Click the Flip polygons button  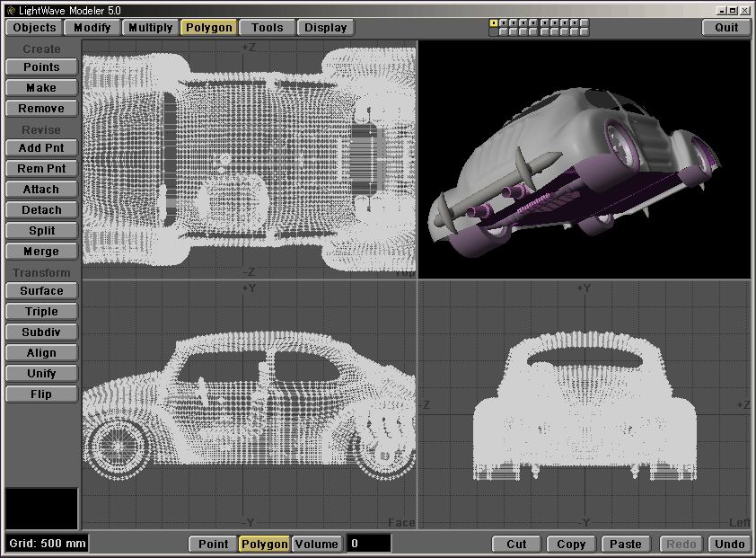coord(41,394)
